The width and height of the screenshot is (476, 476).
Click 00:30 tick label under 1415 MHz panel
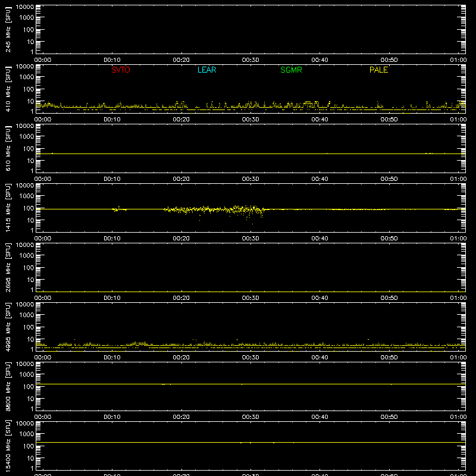[250, 239]
